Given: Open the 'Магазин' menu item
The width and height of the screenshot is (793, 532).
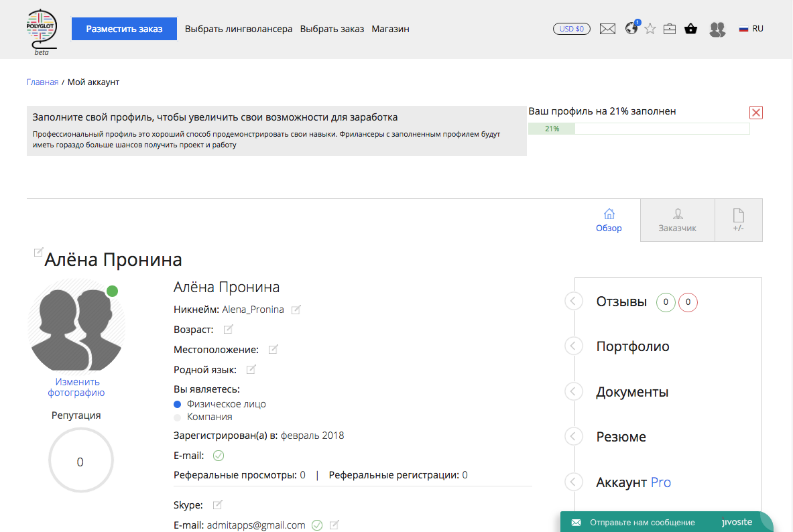Looking at the screenshot, I should [390, 29].
